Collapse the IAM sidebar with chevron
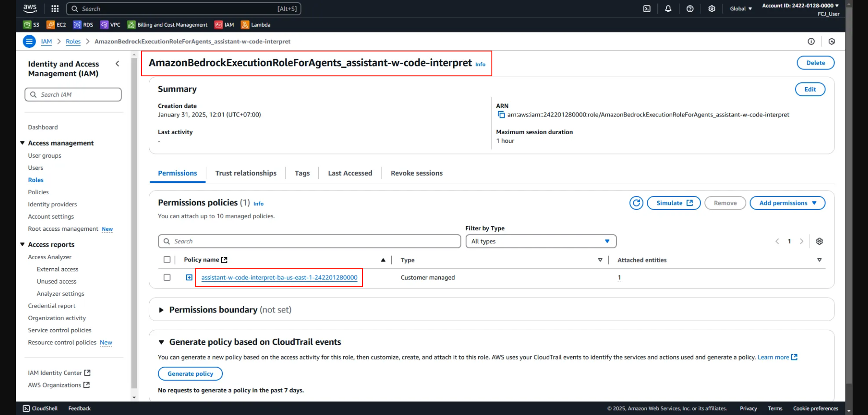Image resolution: width=868 pixels, height=415 pixels. tap(118, 64)
